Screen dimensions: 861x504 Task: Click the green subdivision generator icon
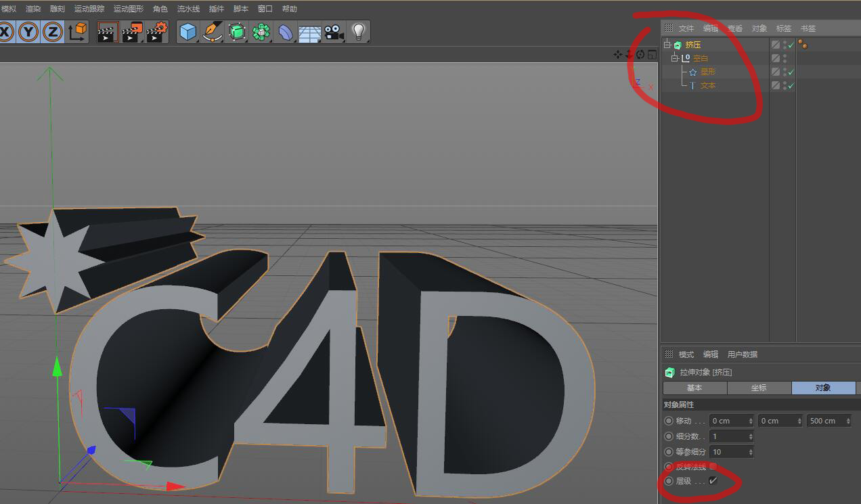[237, 32]
